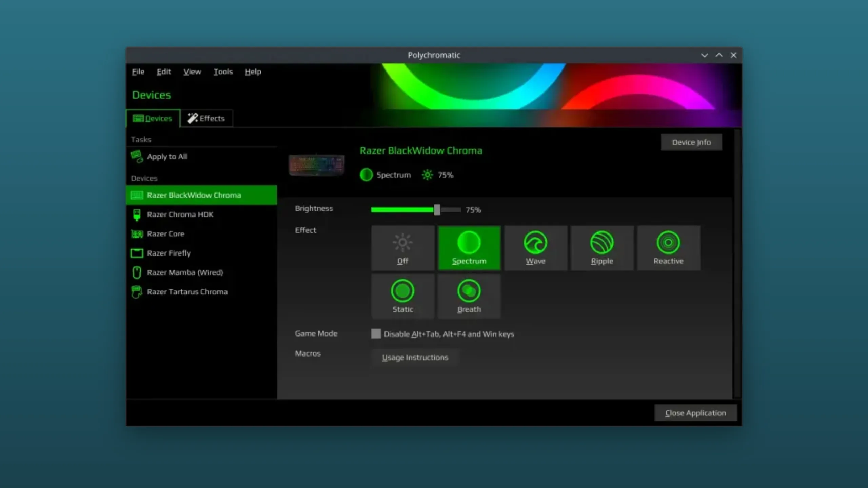Open the Edit menu
Screen dimensions: 868x488
pos(164,72)
